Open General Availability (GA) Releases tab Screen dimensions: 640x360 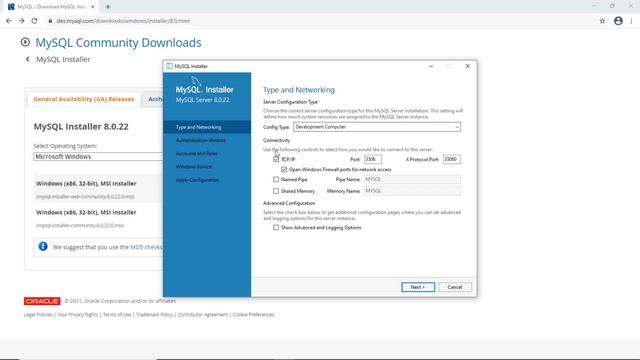tap(84, 99)
